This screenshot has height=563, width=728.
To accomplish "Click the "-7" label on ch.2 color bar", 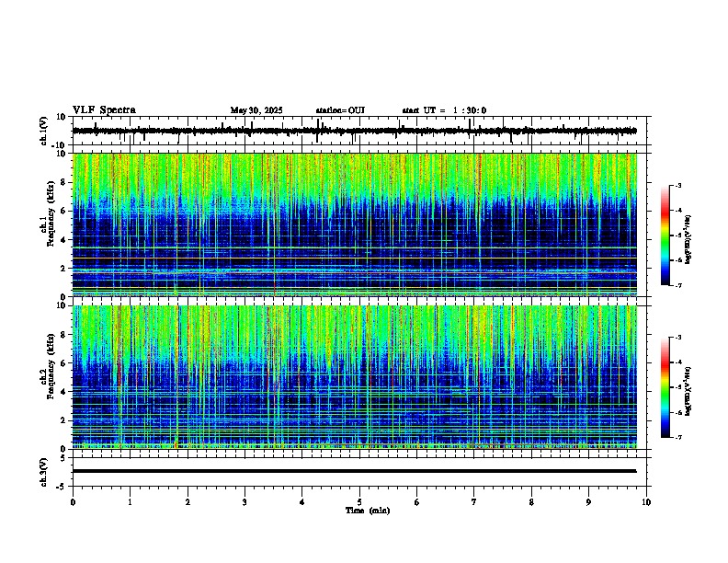I will pos(677,438).
